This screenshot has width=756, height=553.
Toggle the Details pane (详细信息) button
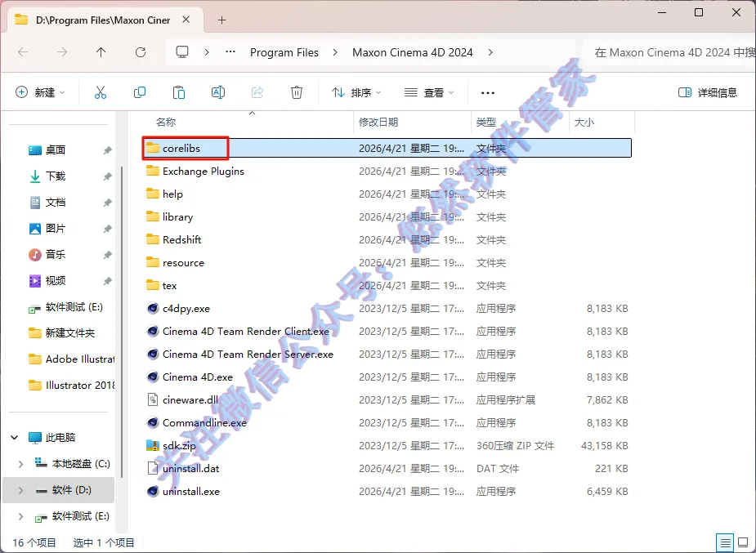pyautogui.click(x=708, y=92)
